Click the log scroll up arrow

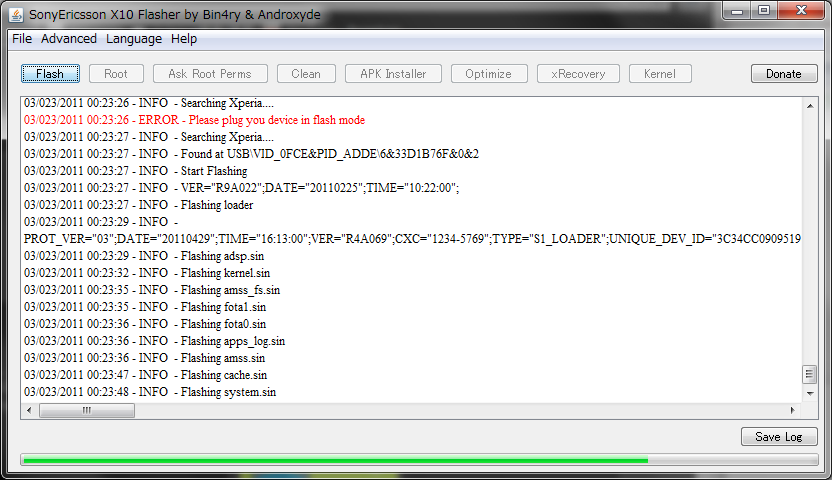click(810, 106)
